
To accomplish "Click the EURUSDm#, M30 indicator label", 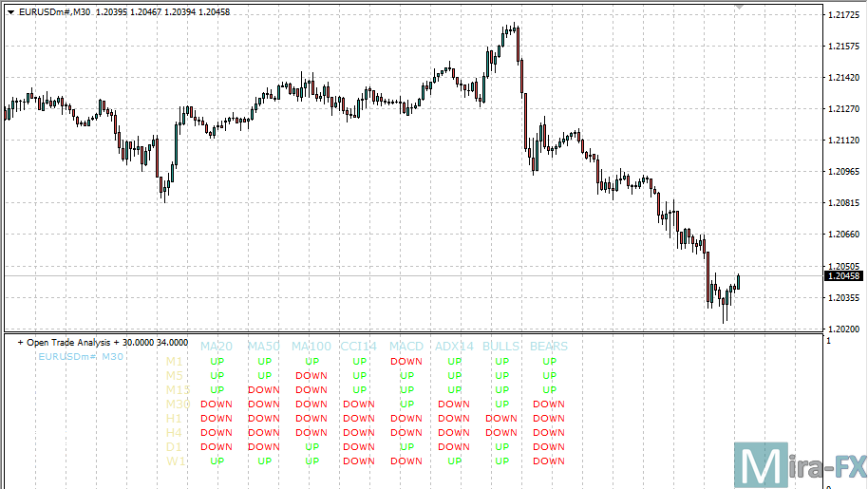I will pyautogui.click(x=81, y=356).
